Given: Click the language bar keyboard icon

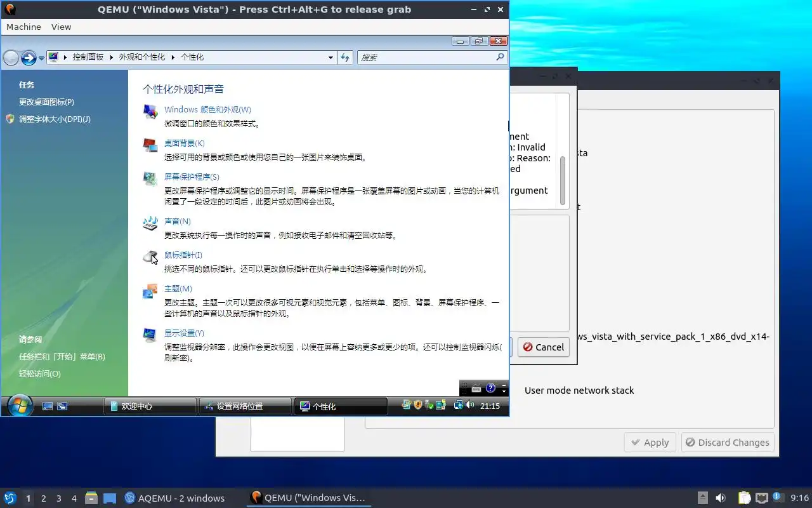Looking at the screenshot, I should (x=476, y=389).
